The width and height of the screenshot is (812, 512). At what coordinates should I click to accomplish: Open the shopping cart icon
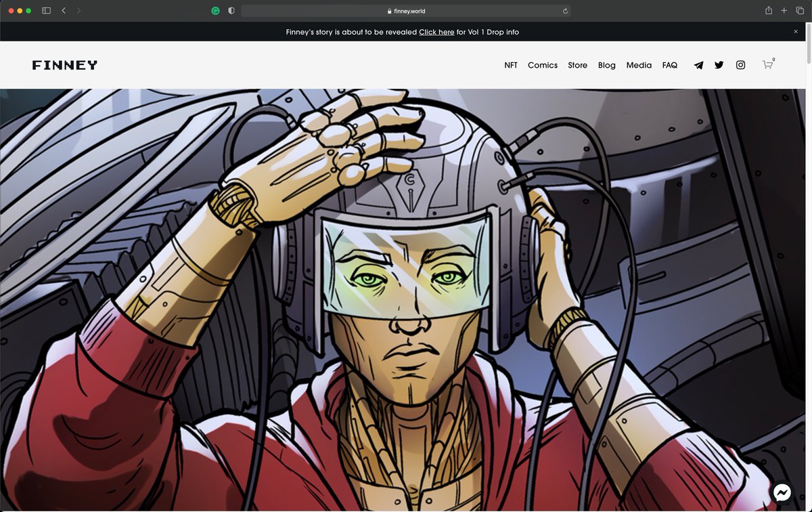[x=767, y=64]
